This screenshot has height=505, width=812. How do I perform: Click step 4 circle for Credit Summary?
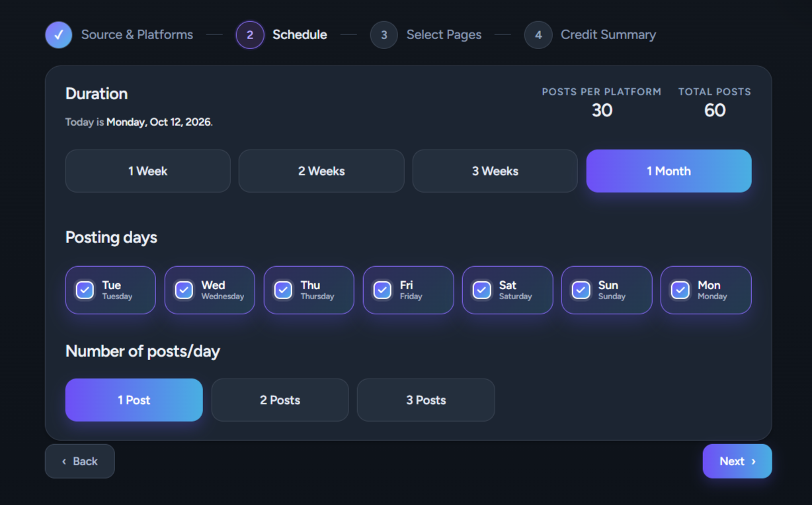[x=538, y=35]
